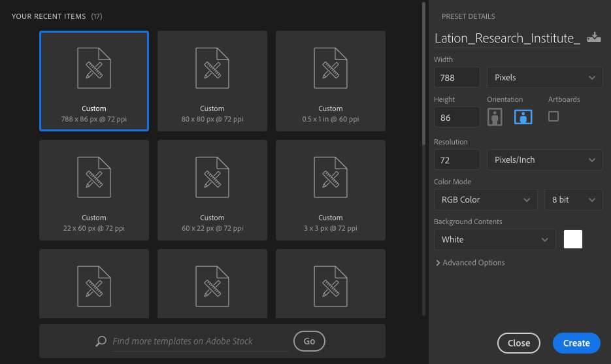Select portrait orientation icon

(x=495, y=117)
